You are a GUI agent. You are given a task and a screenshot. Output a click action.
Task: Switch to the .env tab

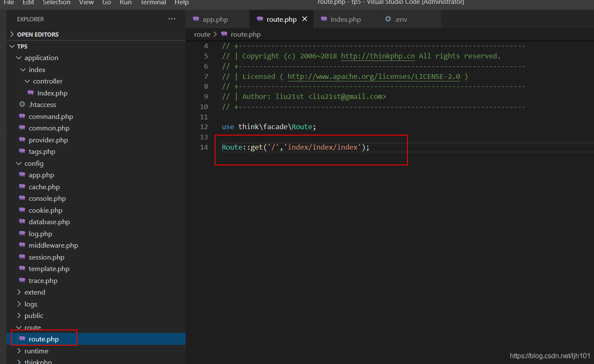(x=409, y=19)
